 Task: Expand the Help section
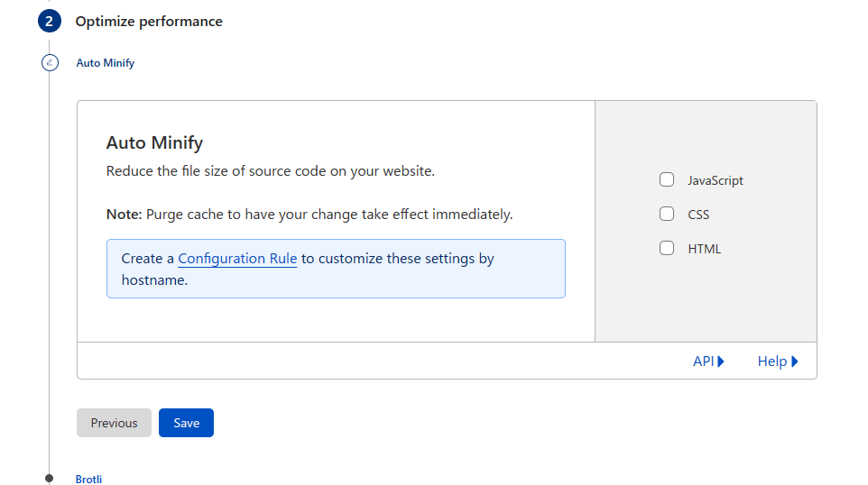pyautogui.click(x=778, y=361)
